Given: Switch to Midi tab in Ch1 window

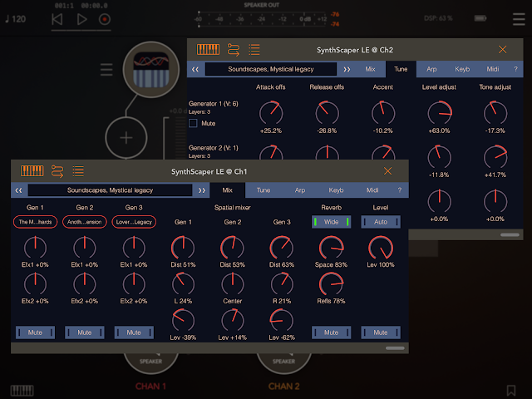Looking at the screenshot, I should pyautogui.click(x=372, y=190).
